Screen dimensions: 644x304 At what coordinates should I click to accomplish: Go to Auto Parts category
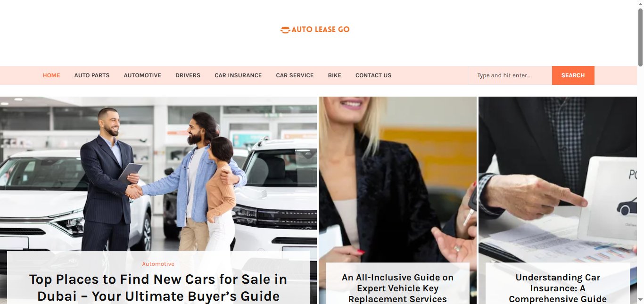tap(92, 75)
